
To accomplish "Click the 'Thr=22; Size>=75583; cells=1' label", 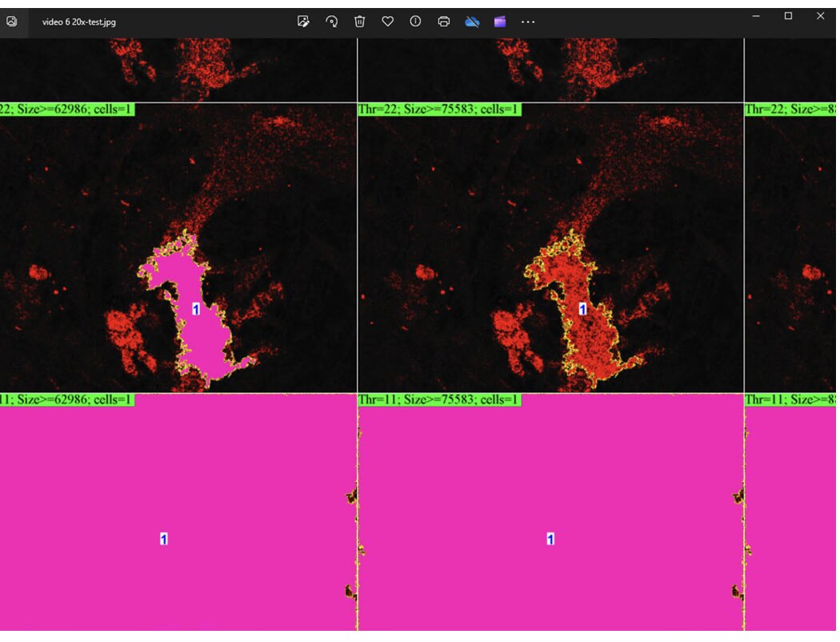I will coord(439,110).
